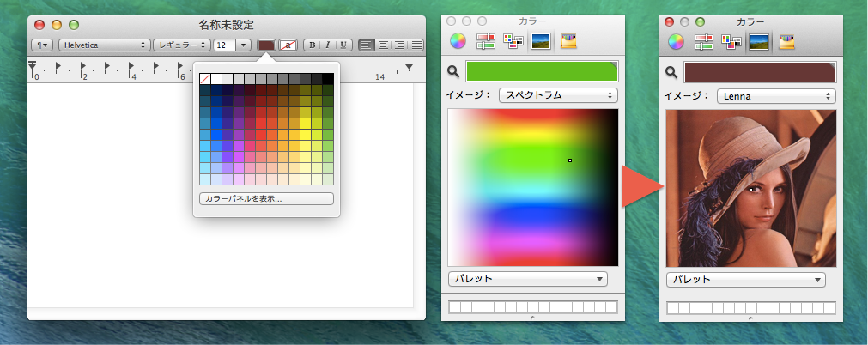Click the swatch drawer grip under the spectrum panel
The image size is (868, 345).
[x=532, y=318]
